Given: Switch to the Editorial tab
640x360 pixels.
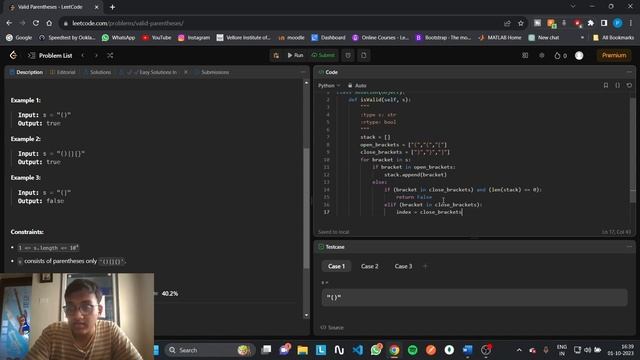Looking at the screenshot, I should (62, 72).
